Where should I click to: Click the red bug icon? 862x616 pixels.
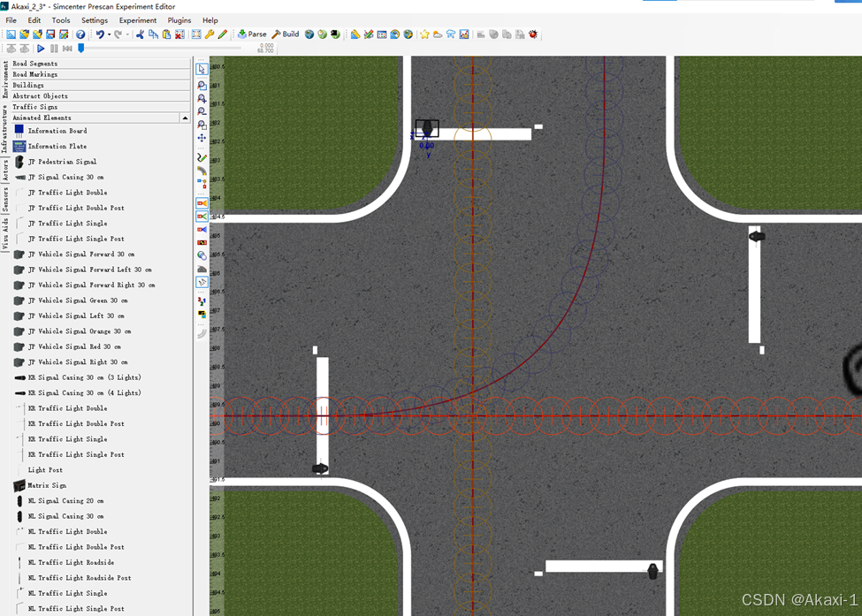tap(533, 34)
